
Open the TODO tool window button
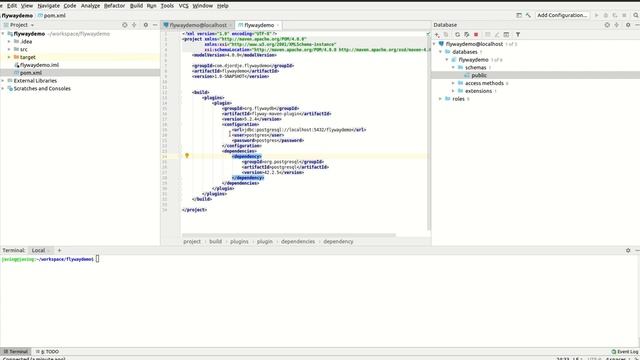(x=48, y=351)
